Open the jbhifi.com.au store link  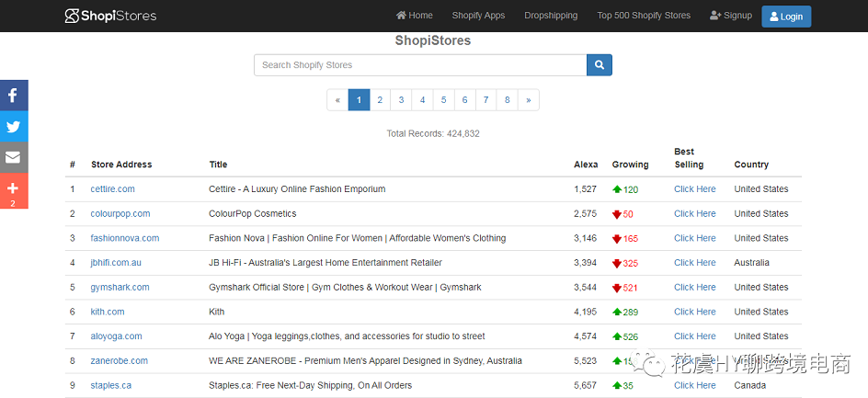pos(116,263)
